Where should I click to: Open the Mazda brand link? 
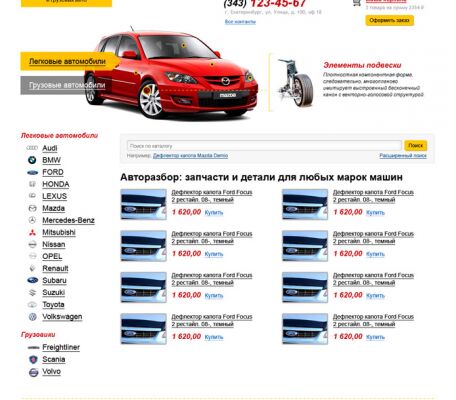click(x=53, y=208)
